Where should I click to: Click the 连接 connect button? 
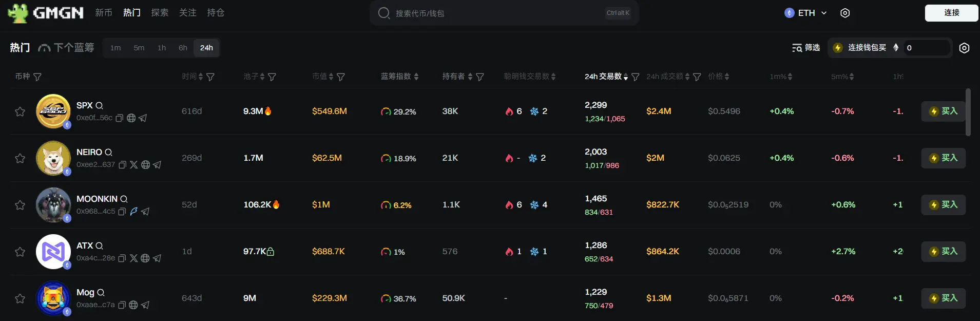point(951,13)
